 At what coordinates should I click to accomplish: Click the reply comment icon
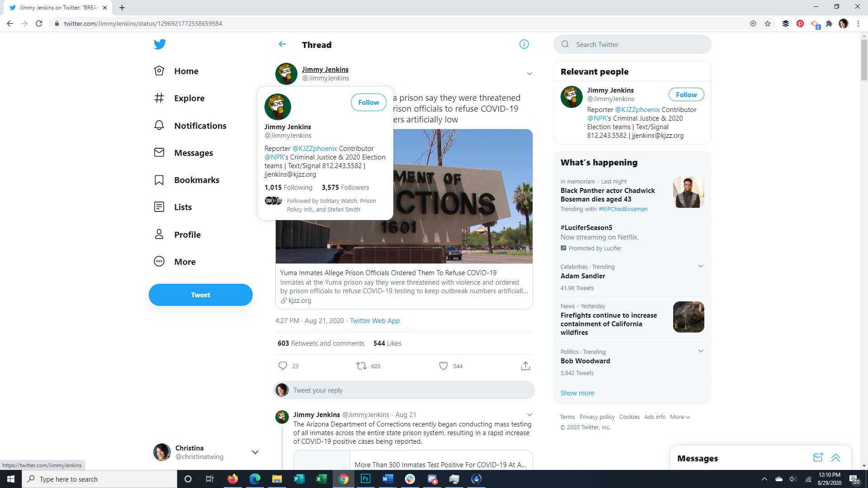click(x=283, y=366)
